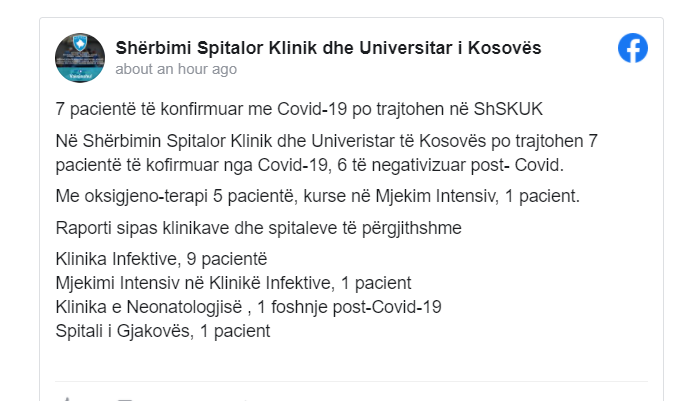Screen dimensions: 680x401
Task: Click the 'Spitali i Gjakovës, 1 pacient' line
Action: point(163,331)
